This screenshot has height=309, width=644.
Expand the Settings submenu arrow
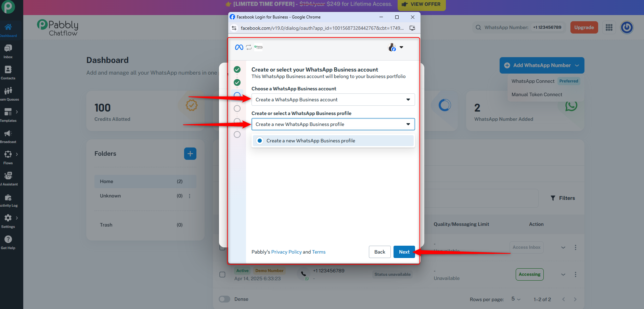pos(17,218)
